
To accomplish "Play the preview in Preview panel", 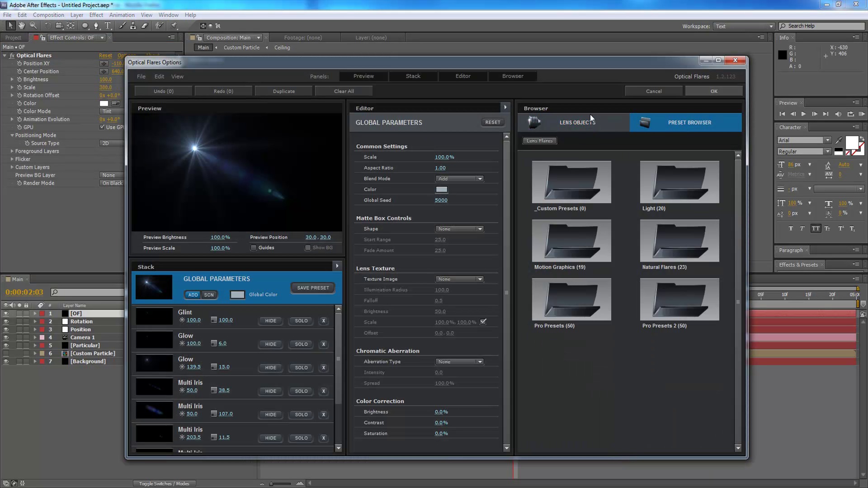I will (x=803, y=114).
